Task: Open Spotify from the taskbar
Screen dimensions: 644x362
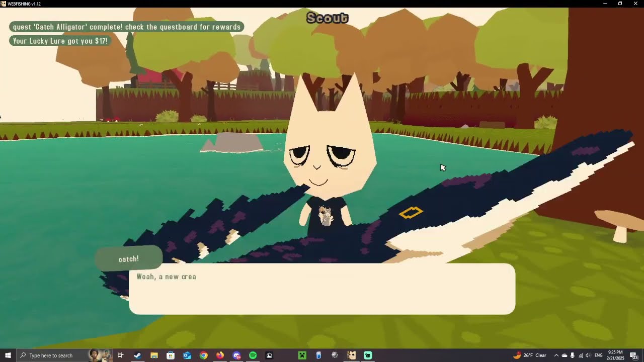Action: click(x=253, y=355)
